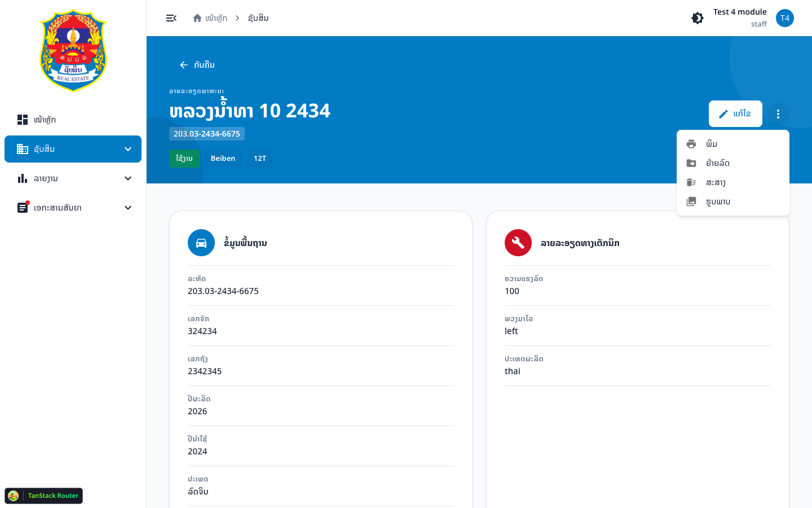Click the document icon for ເອກະສານສັນຍາ
Image resolution: width=812 pixels, height=508 pixels.
click(23, 208)
